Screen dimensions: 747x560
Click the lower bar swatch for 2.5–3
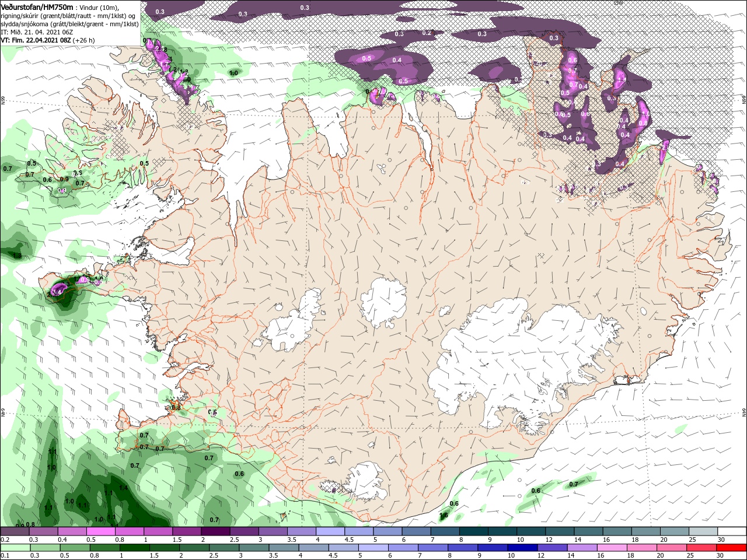[x=224, y=548]
